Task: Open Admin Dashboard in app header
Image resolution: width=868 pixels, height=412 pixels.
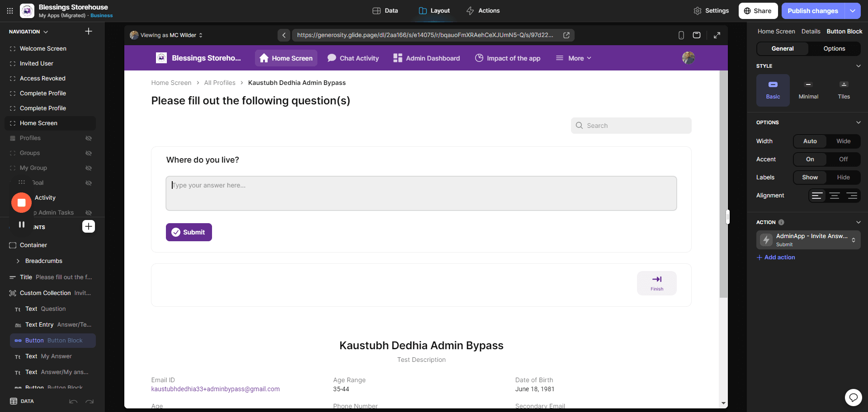Action: click(426, 58)
